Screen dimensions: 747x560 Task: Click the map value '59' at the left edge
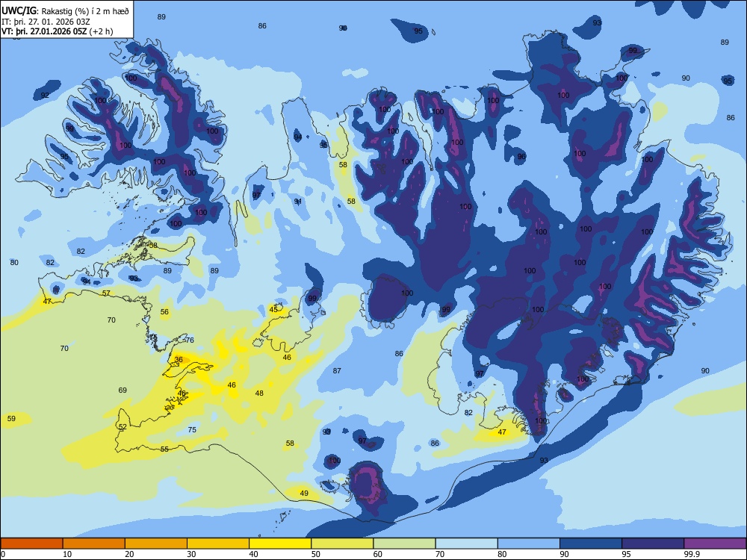click(x=11, y=419)
